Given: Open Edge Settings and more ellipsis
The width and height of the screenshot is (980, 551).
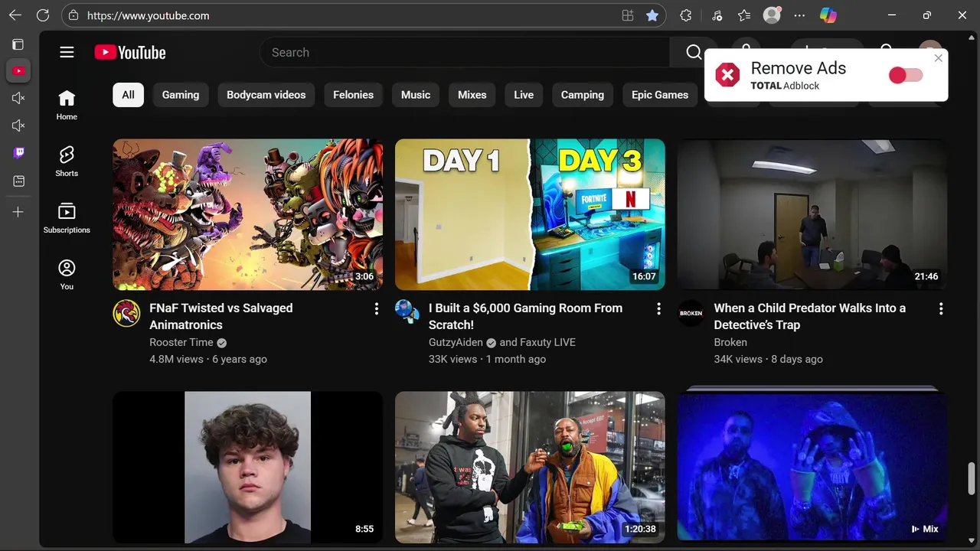Looking at the screenshot, I should pyautogui.click(x=799, y=15).
